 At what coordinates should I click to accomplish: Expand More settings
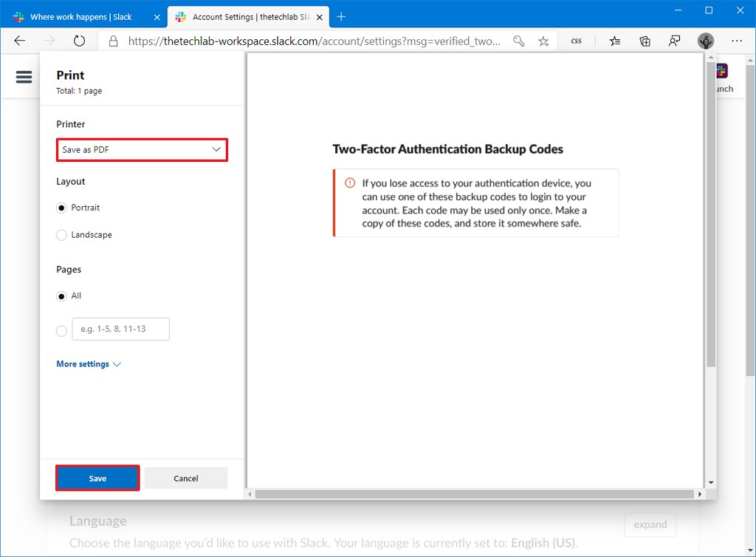pyautogui.click(x=89, y=364)
